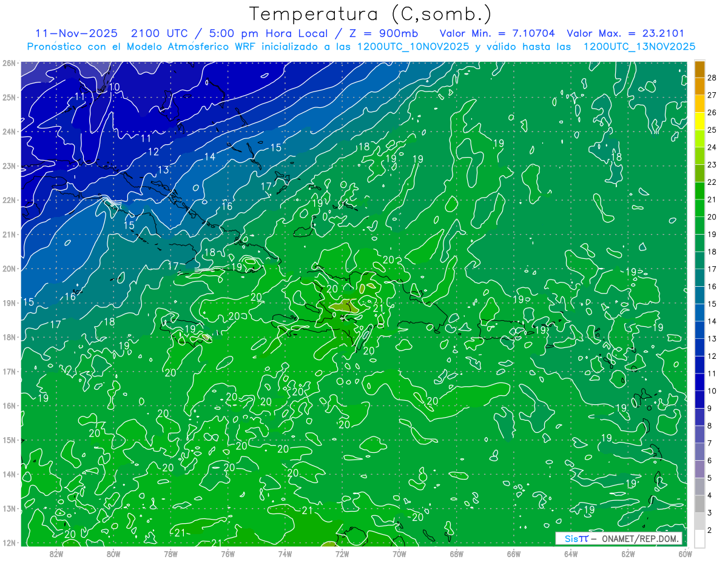Click the 16N latitude axis label
This screenshot has width=728, height=562.
click(x=8, y=406)
